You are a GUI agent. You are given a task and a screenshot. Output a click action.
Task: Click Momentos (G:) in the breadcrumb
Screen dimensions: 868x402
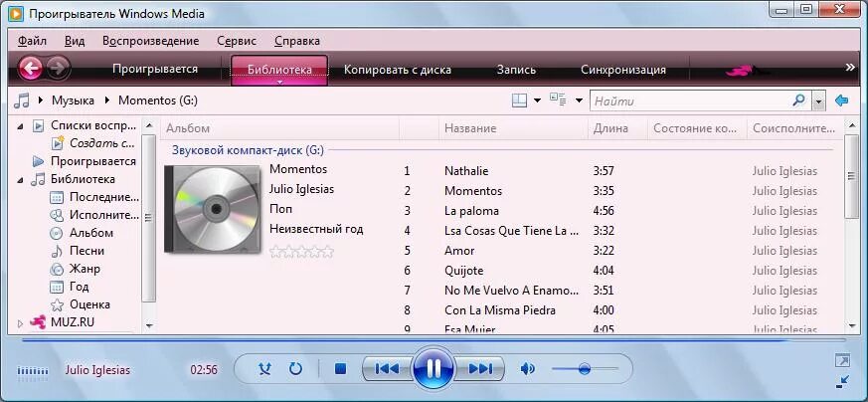point(158,100)
